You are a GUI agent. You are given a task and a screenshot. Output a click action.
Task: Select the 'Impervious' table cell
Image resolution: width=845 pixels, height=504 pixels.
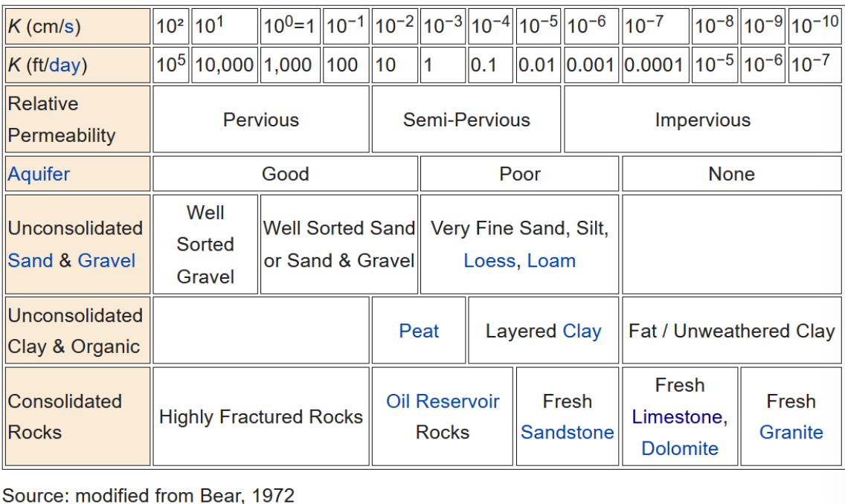pyautogui.click(x=702, y=120)
